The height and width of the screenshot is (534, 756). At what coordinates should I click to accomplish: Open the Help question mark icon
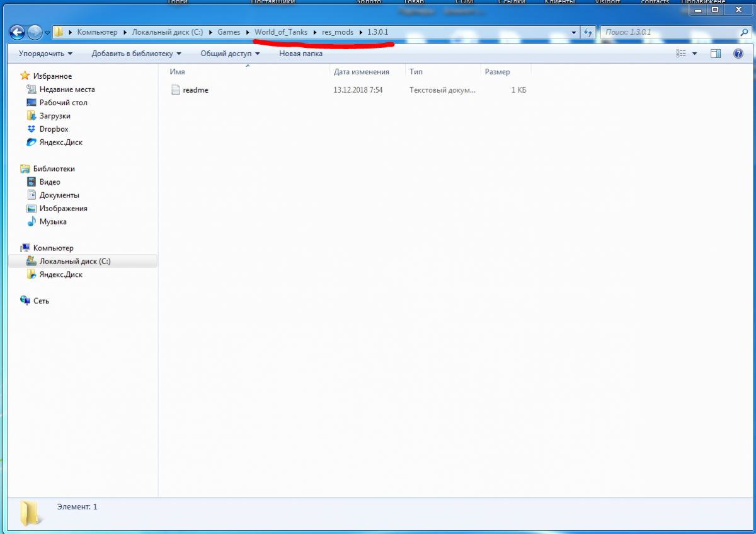point(738,54)
